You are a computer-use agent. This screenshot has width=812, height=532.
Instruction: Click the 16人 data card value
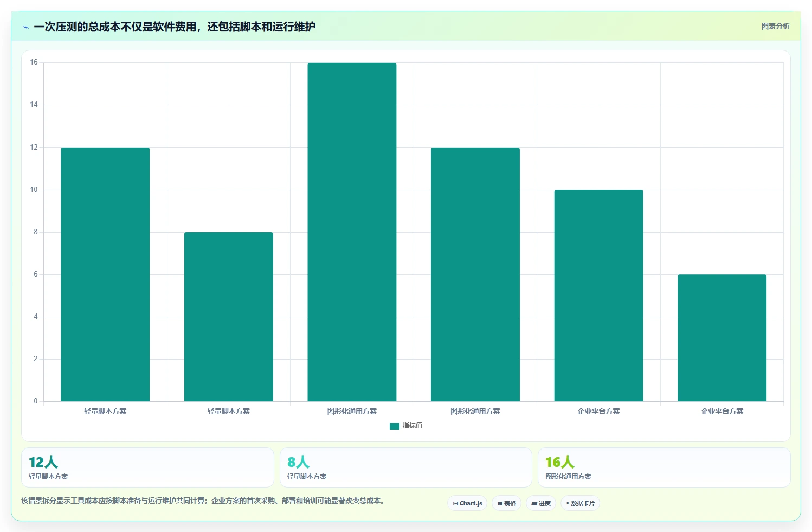tap(560, 462)
